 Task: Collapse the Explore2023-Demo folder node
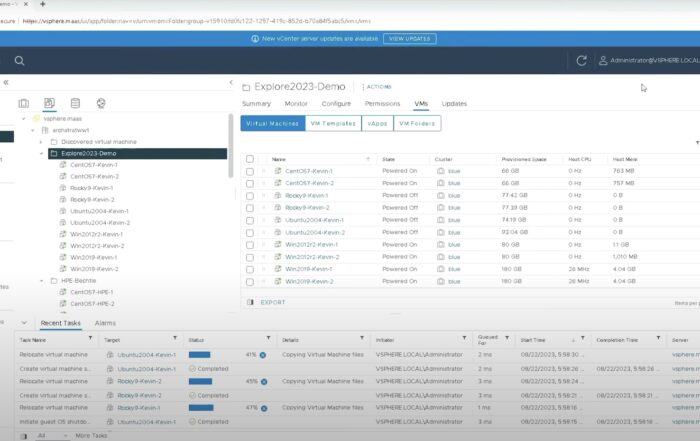42,154
